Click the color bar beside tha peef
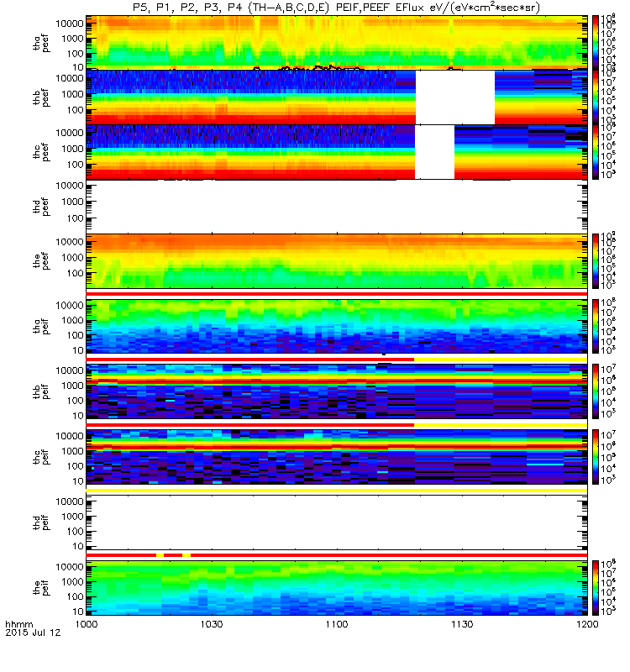 pos(596,43)
